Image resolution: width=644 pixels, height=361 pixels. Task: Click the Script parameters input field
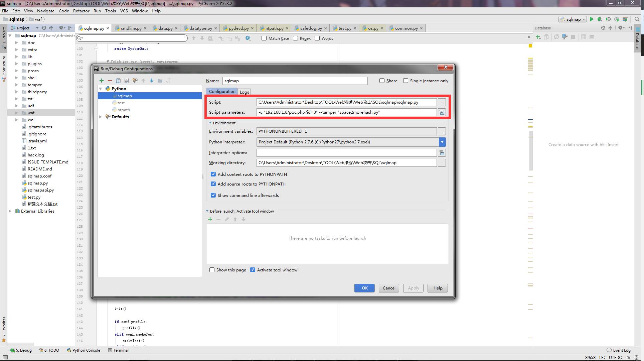[x=346, y=112]
